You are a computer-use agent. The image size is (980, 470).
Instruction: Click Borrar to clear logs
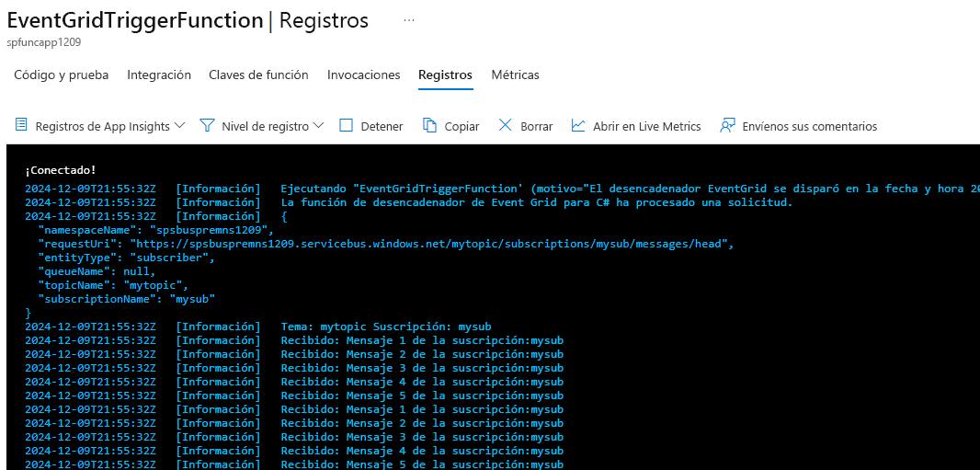point(536,126)
